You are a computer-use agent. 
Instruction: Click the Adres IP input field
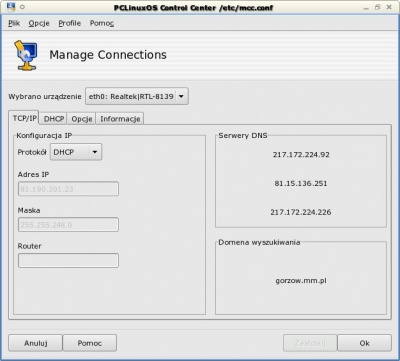(68, 189)
